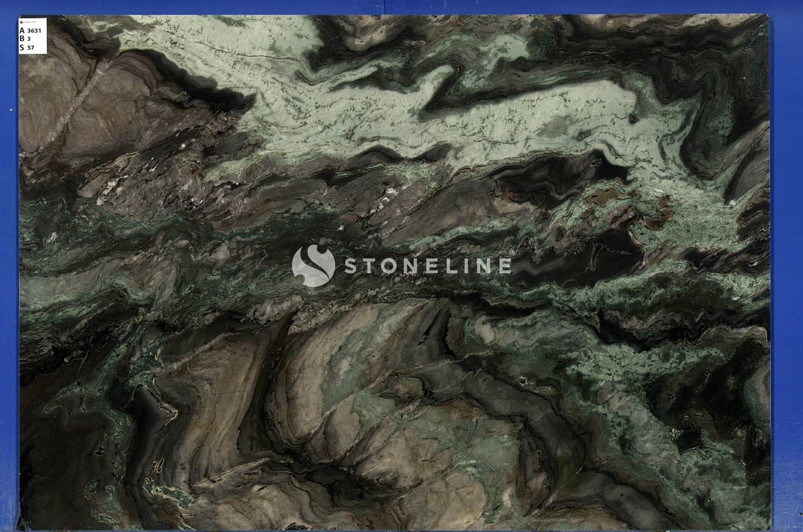Click the blue background strip on left edge
Viewport: 803px width, 532px height.
[x=8, y=279]
